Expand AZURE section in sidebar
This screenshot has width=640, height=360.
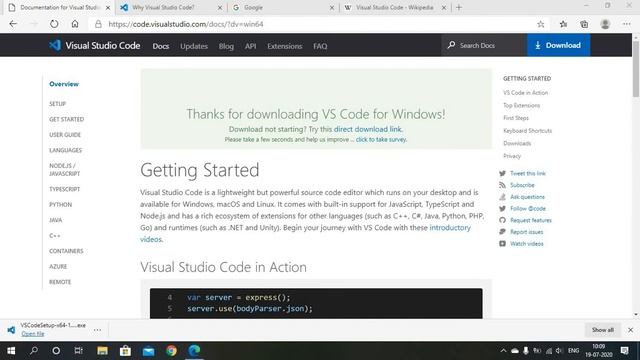click(x=58, y=267)
